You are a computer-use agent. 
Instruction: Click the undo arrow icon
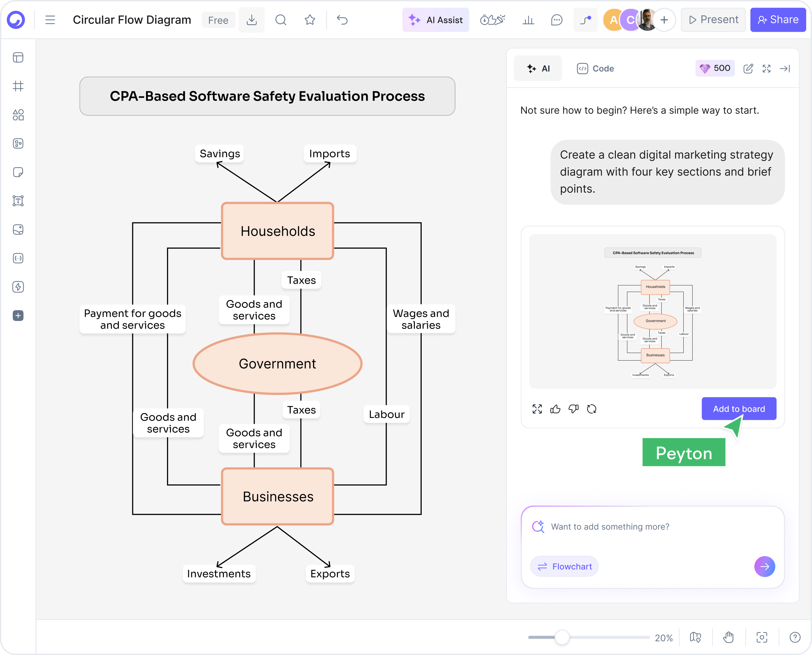(x=342, y=20)
